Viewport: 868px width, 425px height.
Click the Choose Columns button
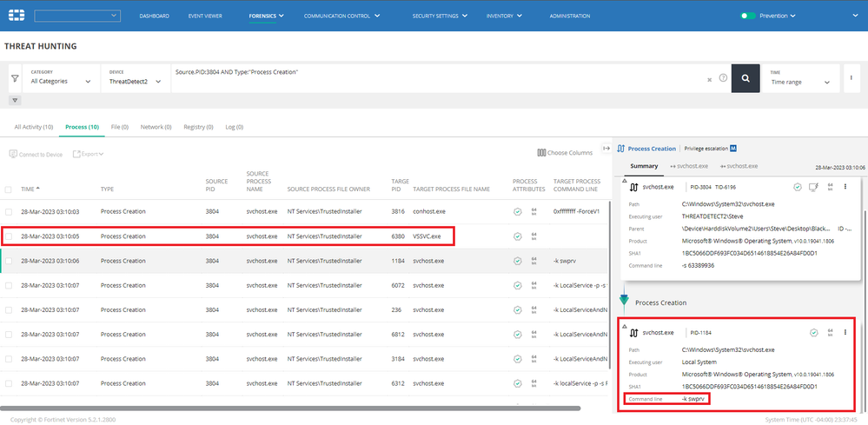pyautogui.click(x=565, y=153)
